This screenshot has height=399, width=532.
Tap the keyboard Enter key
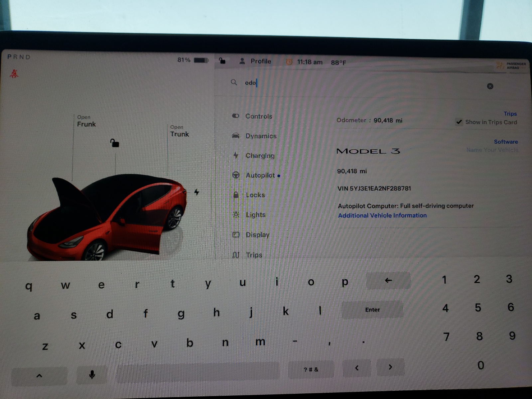click(372, 310)
